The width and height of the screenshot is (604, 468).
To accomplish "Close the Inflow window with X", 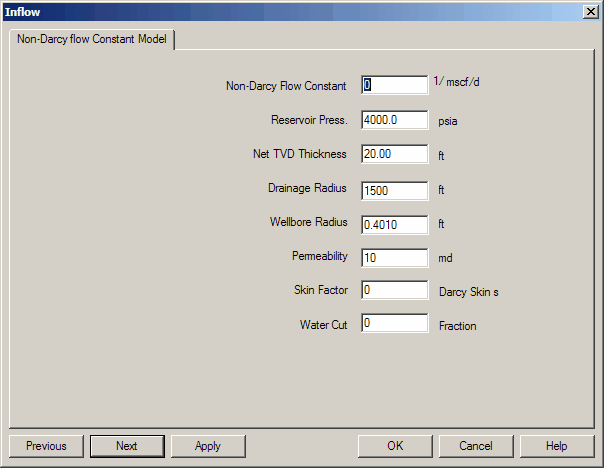I will [x=590, y=11].
